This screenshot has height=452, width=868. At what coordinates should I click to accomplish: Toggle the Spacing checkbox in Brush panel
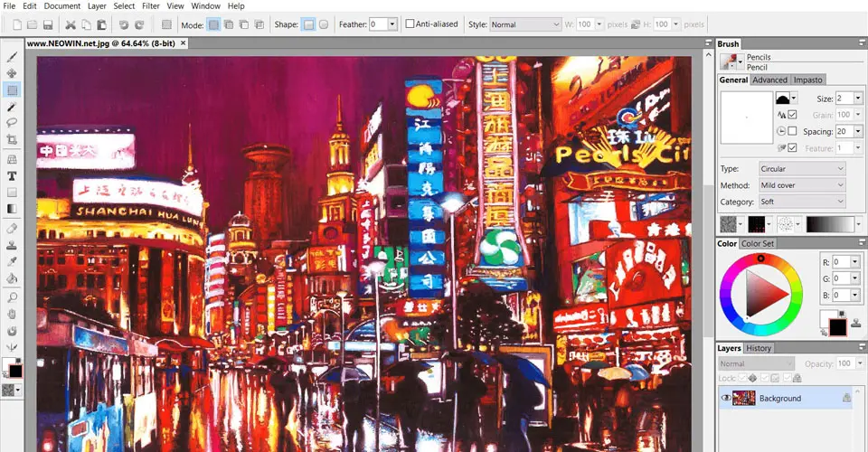[x=792, y=131]
